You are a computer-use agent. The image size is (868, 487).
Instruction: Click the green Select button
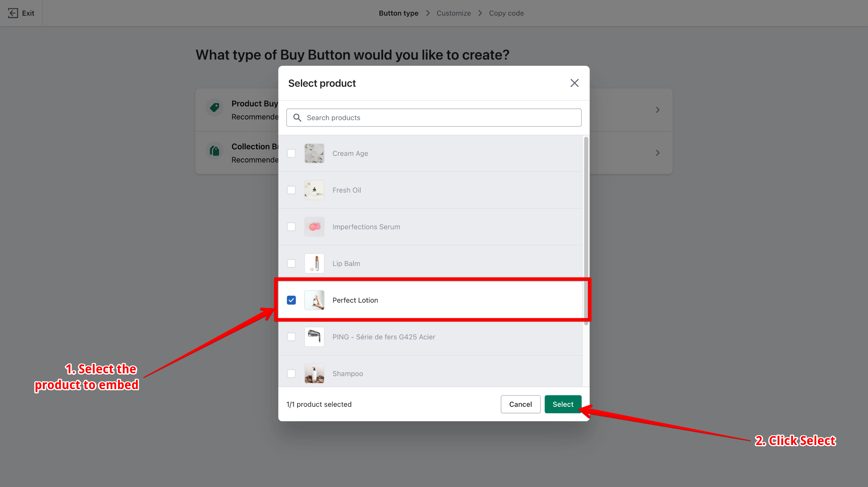pos(563,404)
